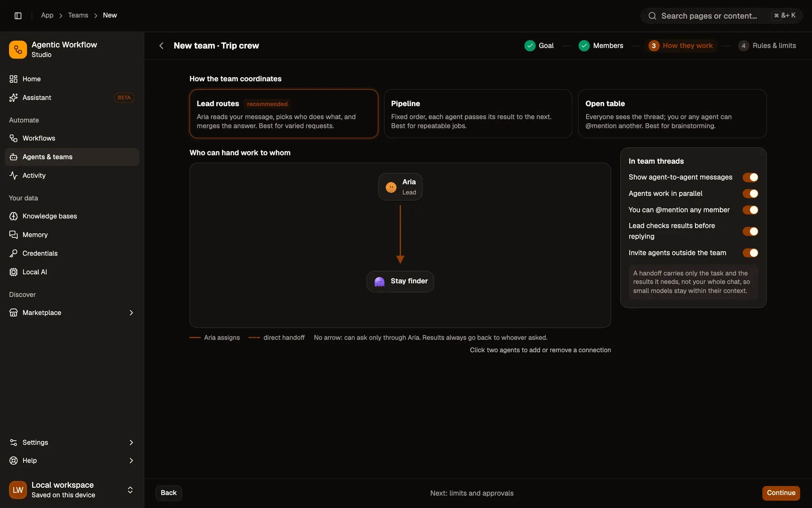The width and height of the screenshot is (812, 508).
Task: Click the 'direct handoff' legend entry
Action: point(276,338)
